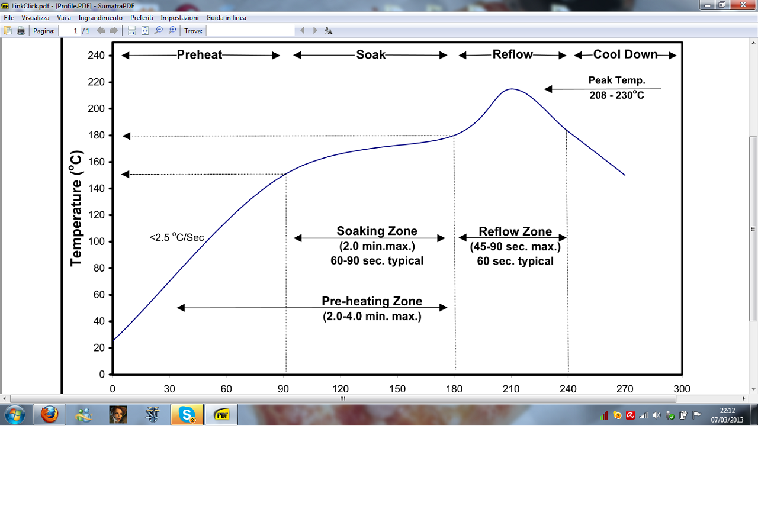
Task: Find previous match arrow icon
Action: coord(302,30)
